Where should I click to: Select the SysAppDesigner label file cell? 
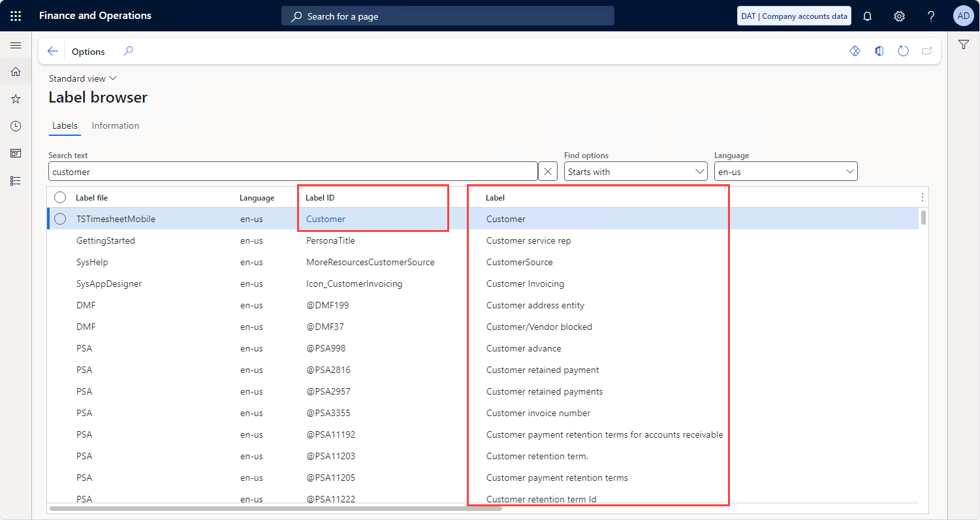click(109, 284)
